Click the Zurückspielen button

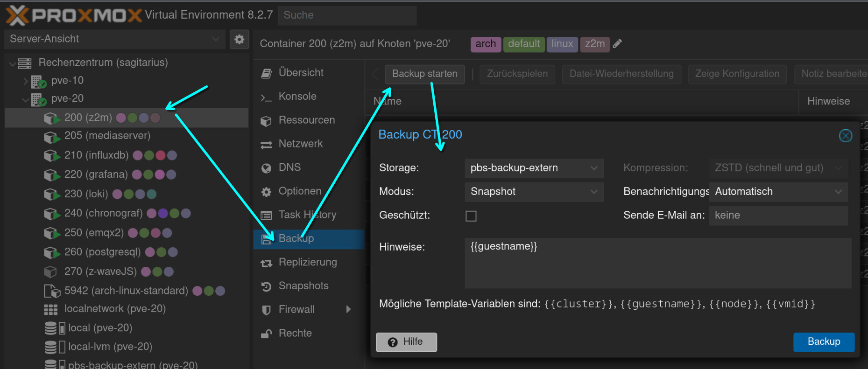[x=517, y=74]
